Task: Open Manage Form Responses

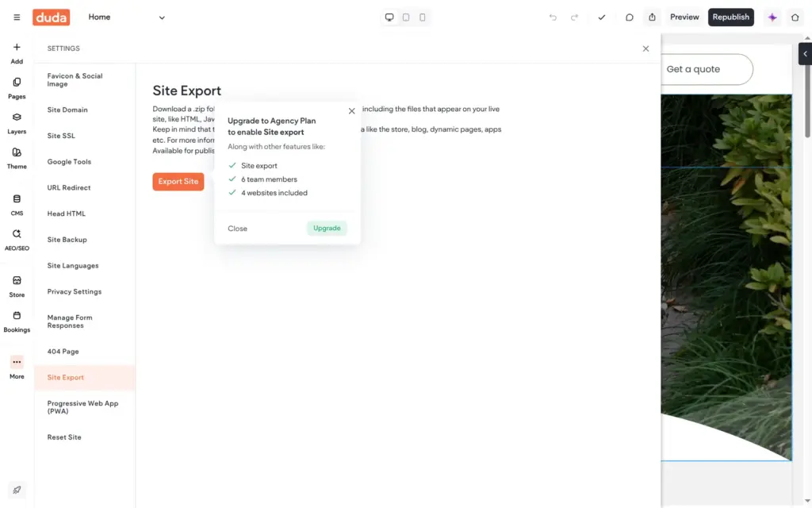Action: (x=84, y=321)
